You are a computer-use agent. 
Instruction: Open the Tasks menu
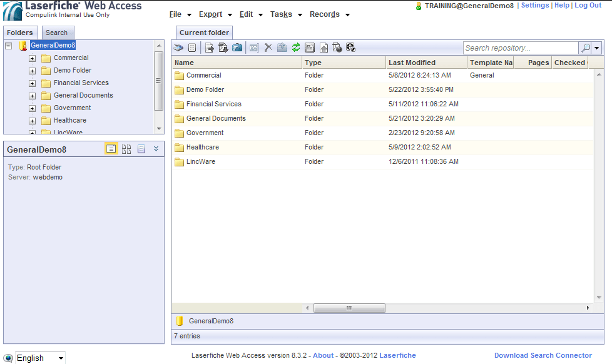281,14
